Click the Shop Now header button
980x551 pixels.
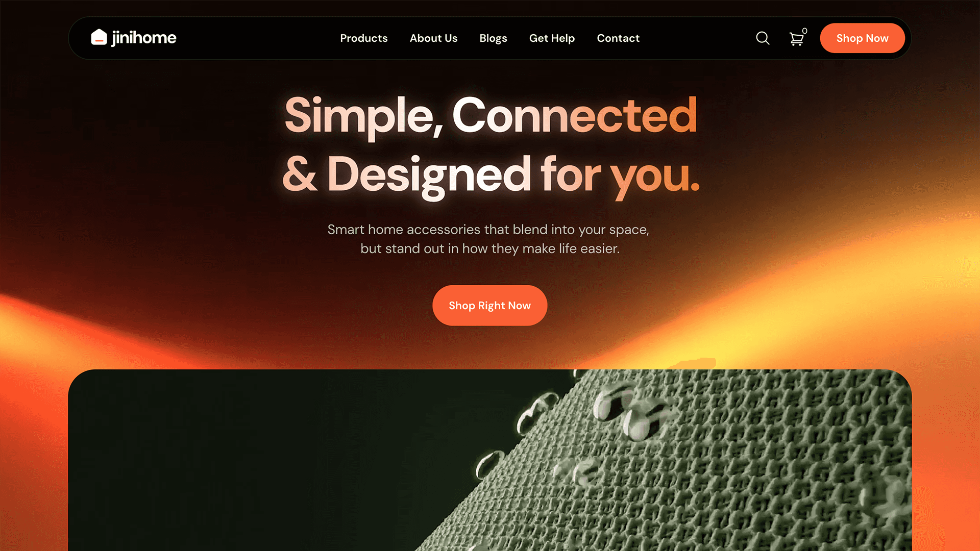pos(862,38)
